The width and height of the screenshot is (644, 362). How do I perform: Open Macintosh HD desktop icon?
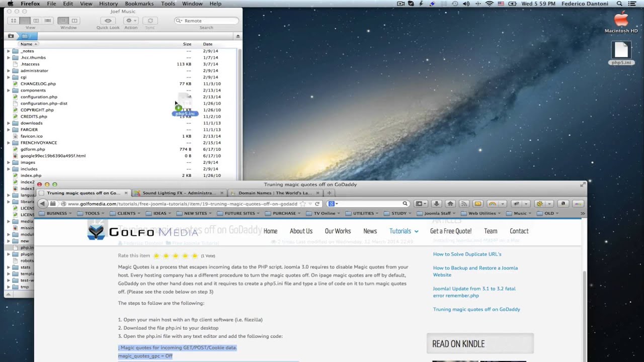(621, 22)
